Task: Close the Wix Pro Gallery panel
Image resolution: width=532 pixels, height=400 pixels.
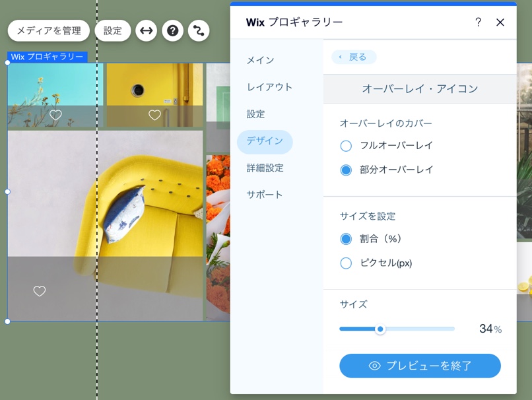Action: [500, 22]
